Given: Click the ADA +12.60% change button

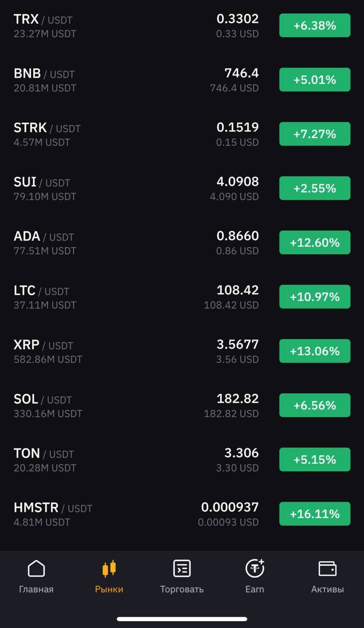Looking at the screenshot, I should [x=315, y=242].
